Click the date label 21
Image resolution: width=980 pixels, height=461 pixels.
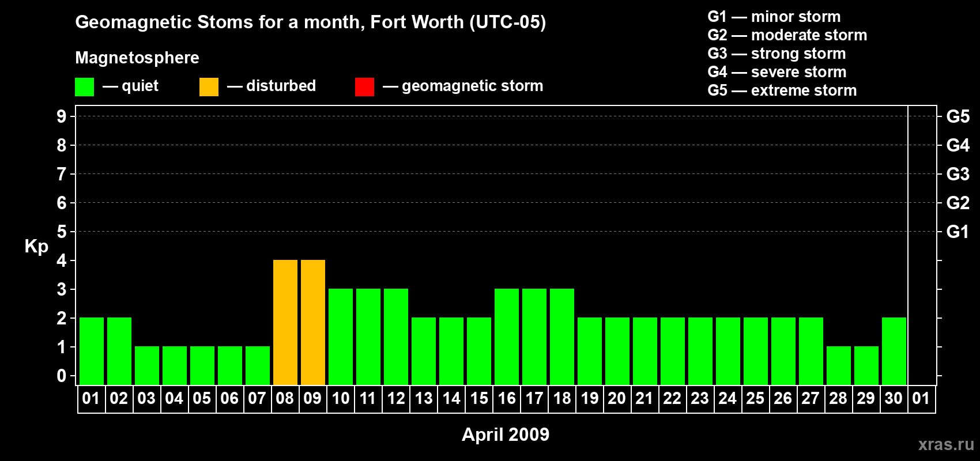[644, 398]
